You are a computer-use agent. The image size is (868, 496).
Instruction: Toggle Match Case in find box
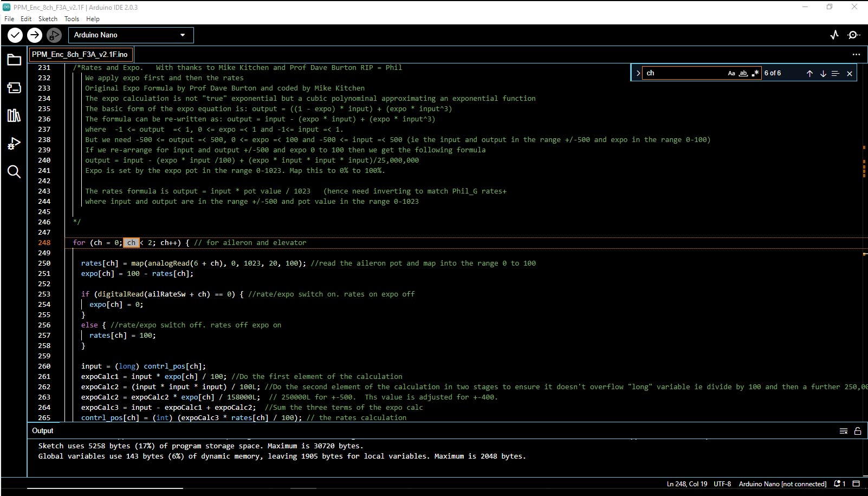pos(731,73)
